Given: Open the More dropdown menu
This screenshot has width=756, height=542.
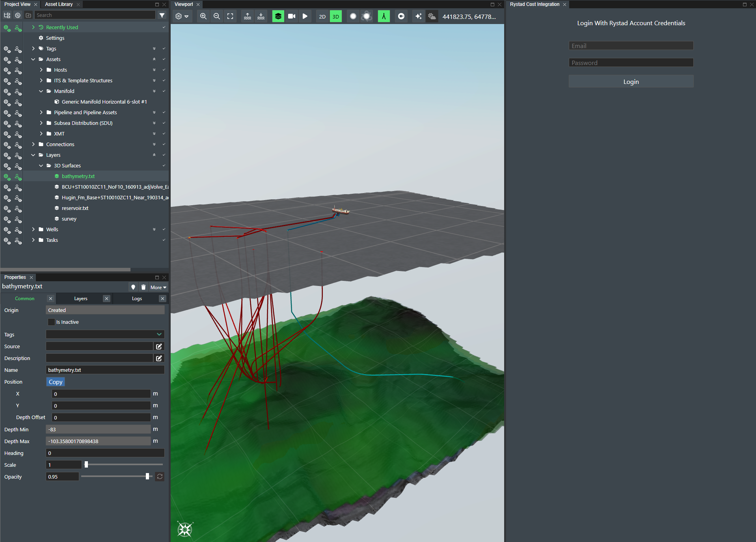Looking at the screenshot, I should tap(158, 287).
